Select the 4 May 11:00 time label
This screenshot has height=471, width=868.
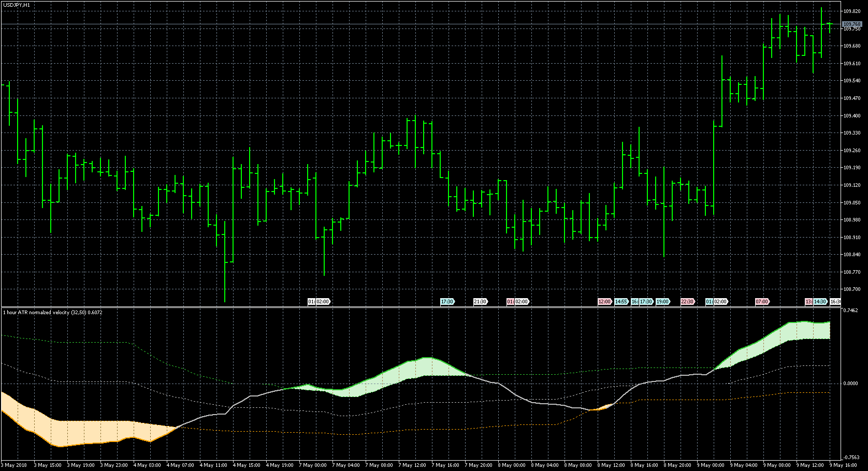tap(213, 465)
